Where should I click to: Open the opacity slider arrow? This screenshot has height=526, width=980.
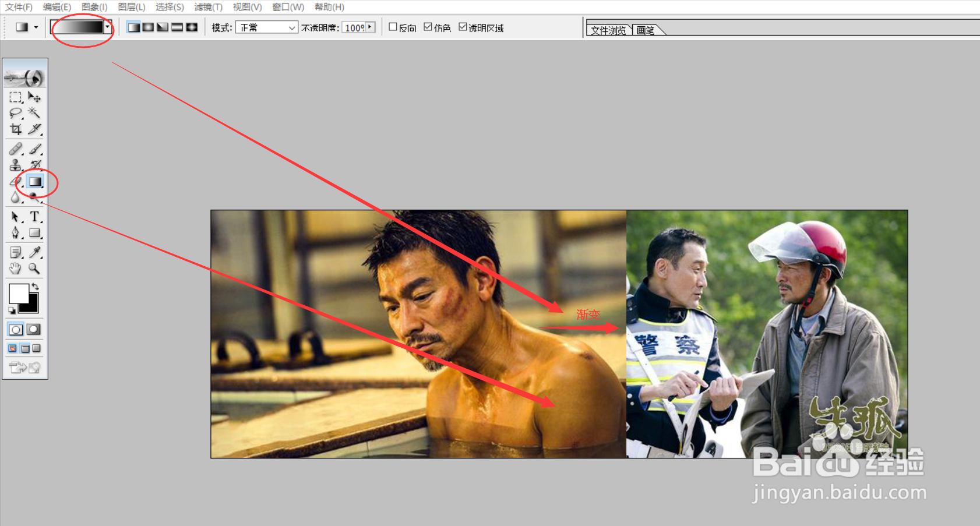[x=370, y=27]
